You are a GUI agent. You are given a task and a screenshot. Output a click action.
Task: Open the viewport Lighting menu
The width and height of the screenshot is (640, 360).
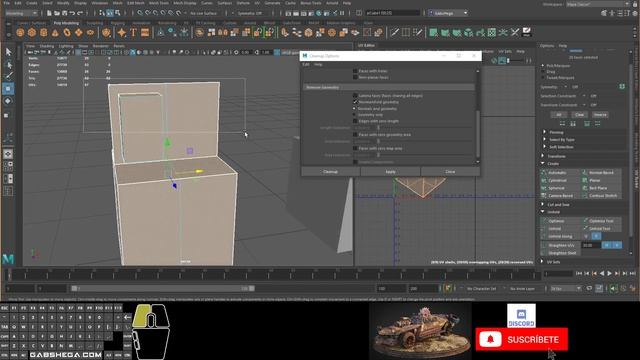click(x=66, y=46)
